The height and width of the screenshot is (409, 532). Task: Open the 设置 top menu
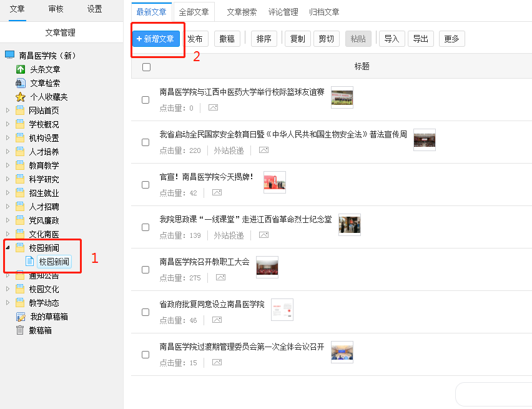94,9
